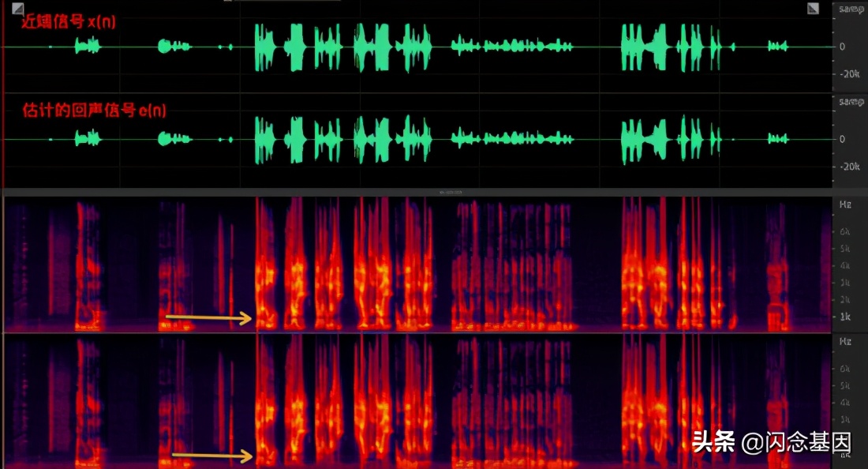Click the bottom channel's 0 amplitude mark
Screen dimensions: 868x469
842,139
